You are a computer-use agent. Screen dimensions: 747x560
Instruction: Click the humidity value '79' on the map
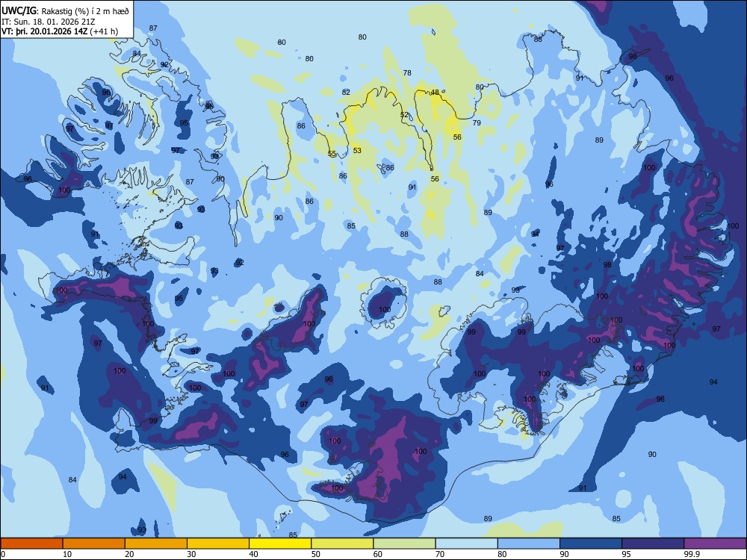477,123
